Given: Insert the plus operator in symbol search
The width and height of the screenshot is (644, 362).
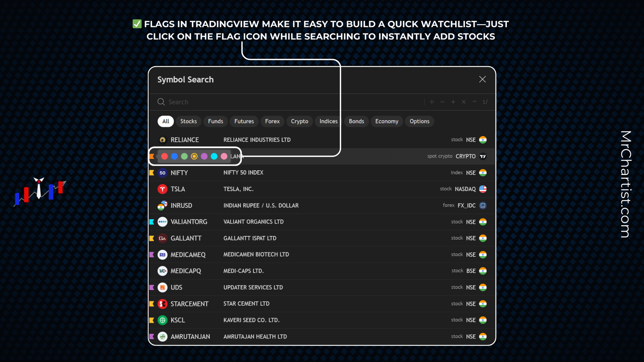Looking at the screenshot, I should (x=453, y=102).
